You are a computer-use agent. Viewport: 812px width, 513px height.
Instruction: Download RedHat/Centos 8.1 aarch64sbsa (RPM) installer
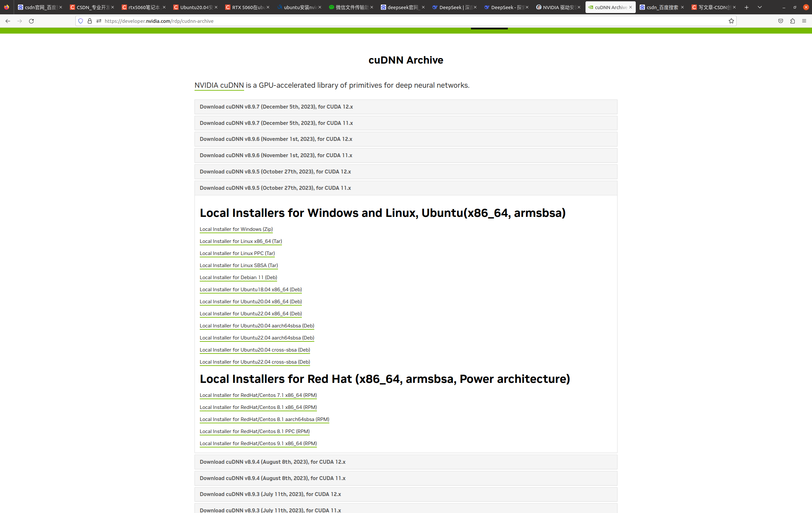coord(264,420)
